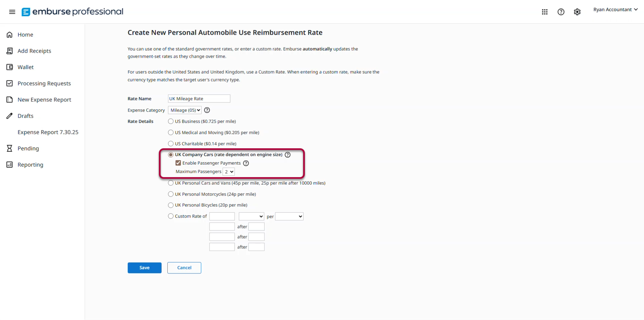Select the Add Receipts sidebar icon
Image resolution: width=644 pixels, height=320 pixels.
pyautogui.click(x=10, y=51)
